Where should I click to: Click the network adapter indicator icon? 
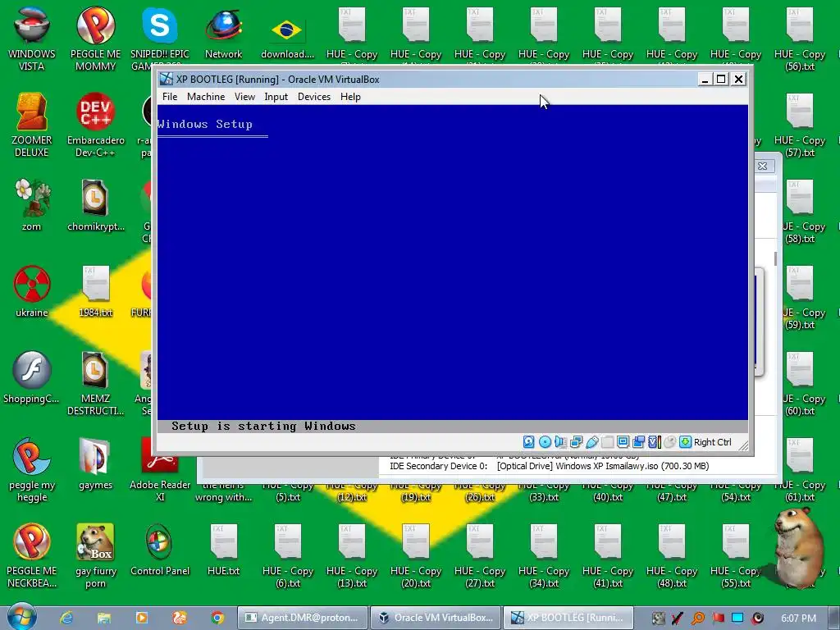pos(577,442)
